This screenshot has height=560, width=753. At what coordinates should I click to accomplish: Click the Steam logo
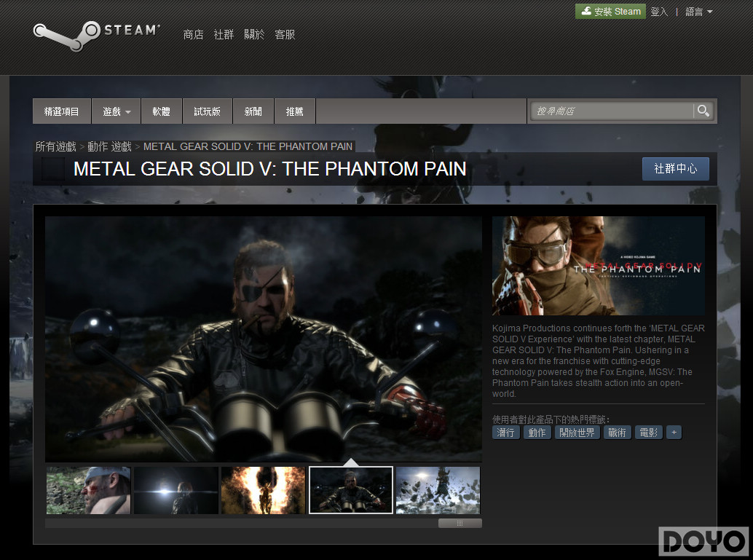(97, 36)
